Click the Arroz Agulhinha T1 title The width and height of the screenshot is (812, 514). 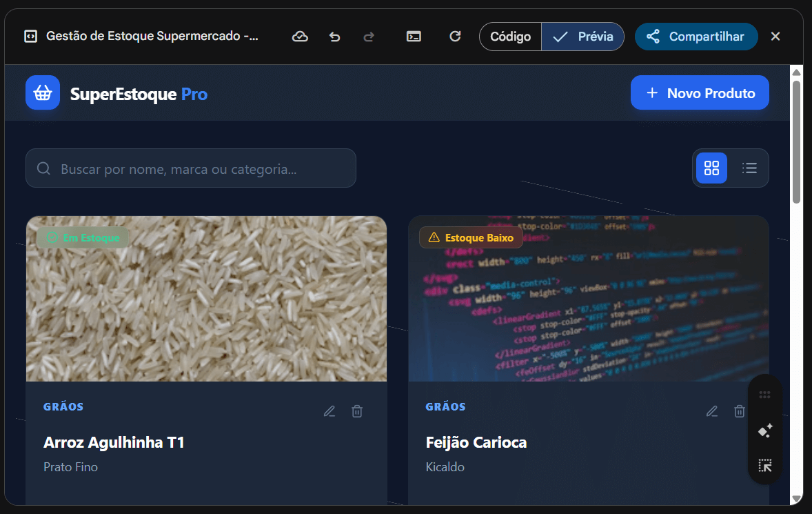[114, 442]
